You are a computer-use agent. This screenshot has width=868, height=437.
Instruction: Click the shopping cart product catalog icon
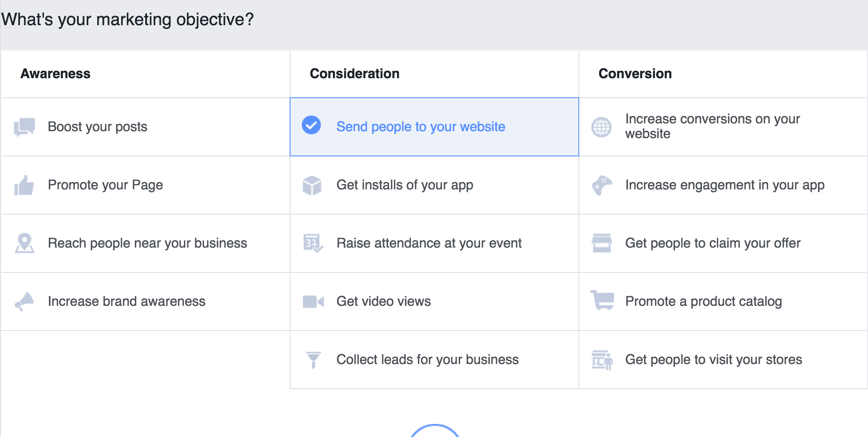click(x=602, y=300)
